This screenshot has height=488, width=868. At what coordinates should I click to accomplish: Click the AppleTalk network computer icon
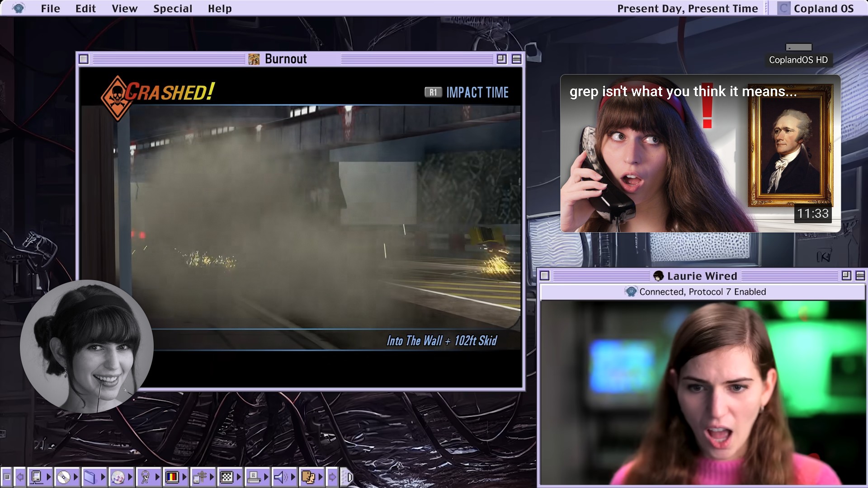(37, 477)
